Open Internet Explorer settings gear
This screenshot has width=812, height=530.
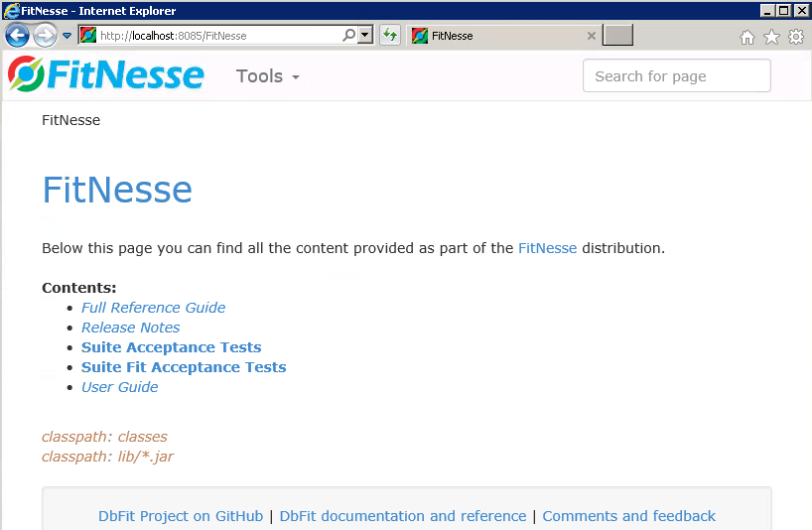point(796,37)
